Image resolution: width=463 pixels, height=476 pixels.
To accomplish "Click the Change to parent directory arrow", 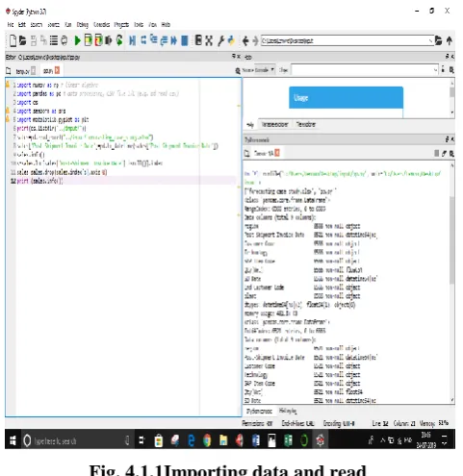I will coord(450,40).
